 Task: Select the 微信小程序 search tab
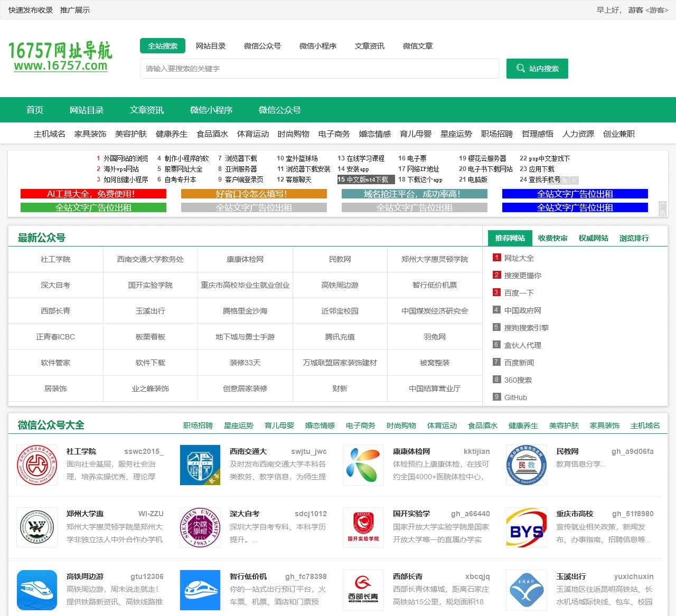tap(317, 46)
